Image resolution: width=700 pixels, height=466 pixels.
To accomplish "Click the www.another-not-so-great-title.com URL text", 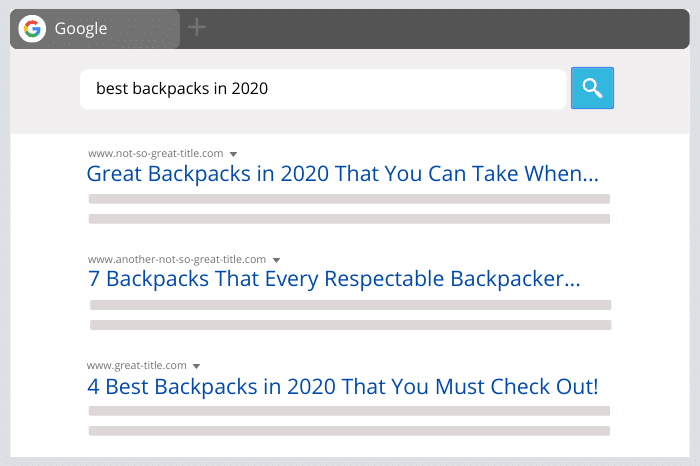I will coord(177,259).
